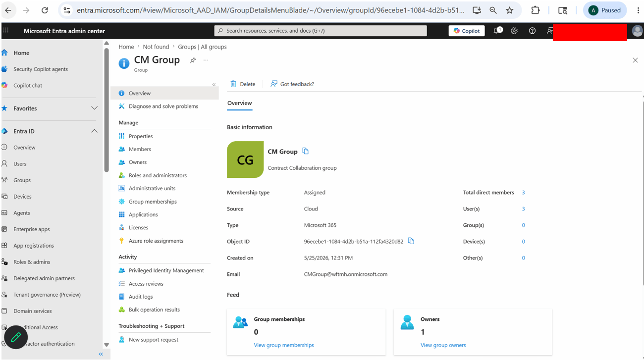Pin the CM Group blade
644x363 pixels.
[193, 60]
